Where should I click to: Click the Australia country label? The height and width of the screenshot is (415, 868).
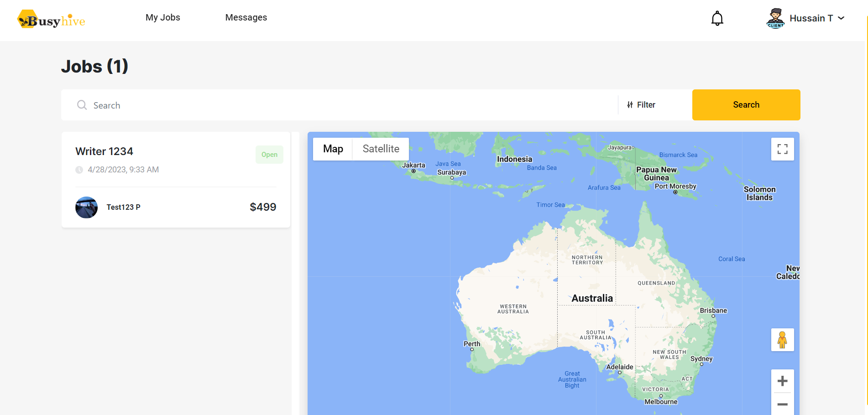(x=592, y=298)
